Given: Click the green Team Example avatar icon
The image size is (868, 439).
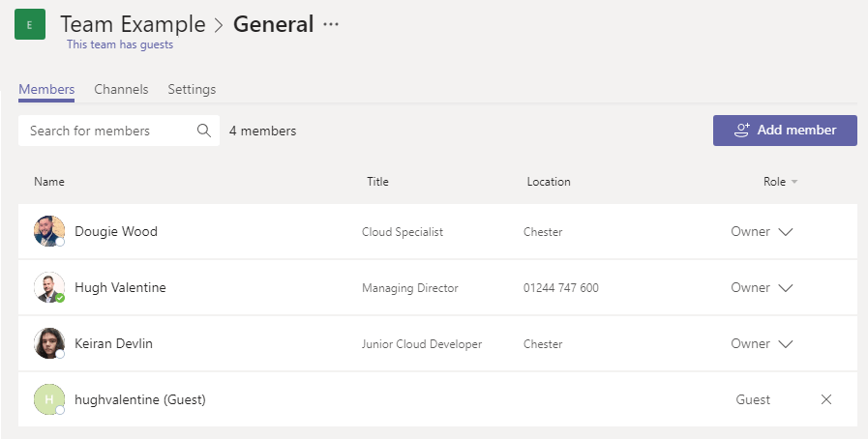Looking at the screenshot, I should (x=29, y=25).
